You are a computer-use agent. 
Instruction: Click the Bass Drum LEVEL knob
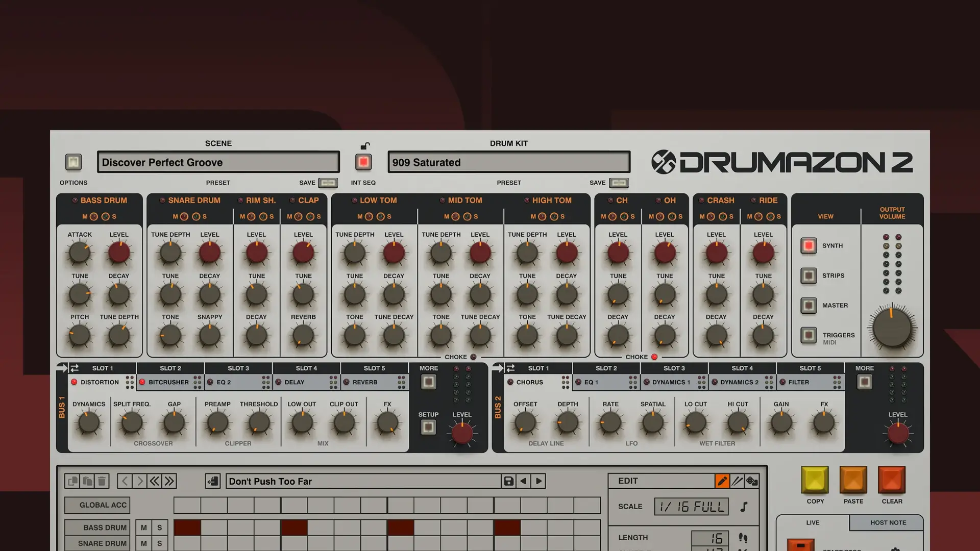(118, 253)
